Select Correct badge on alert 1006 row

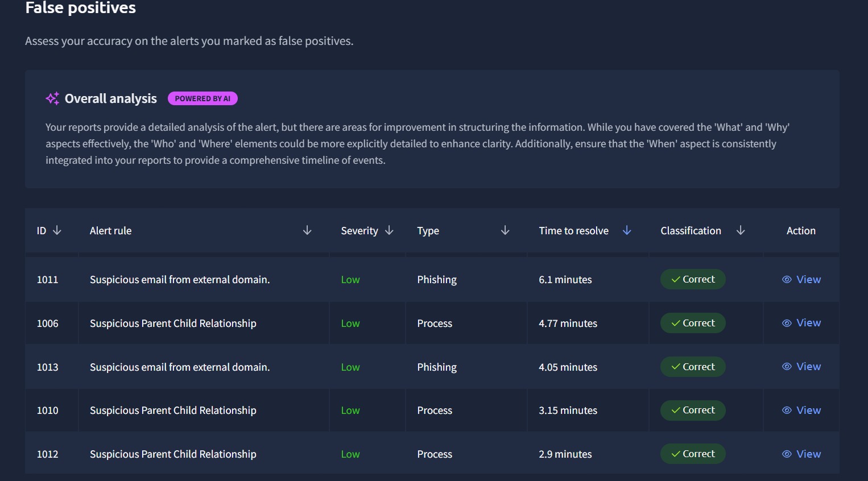coord(693,323)
